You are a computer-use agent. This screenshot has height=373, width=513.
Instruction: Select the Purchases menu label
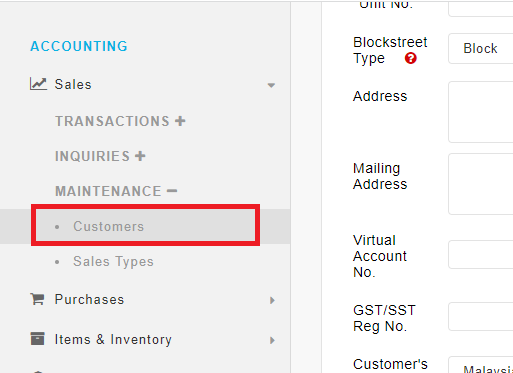(89, 299)
